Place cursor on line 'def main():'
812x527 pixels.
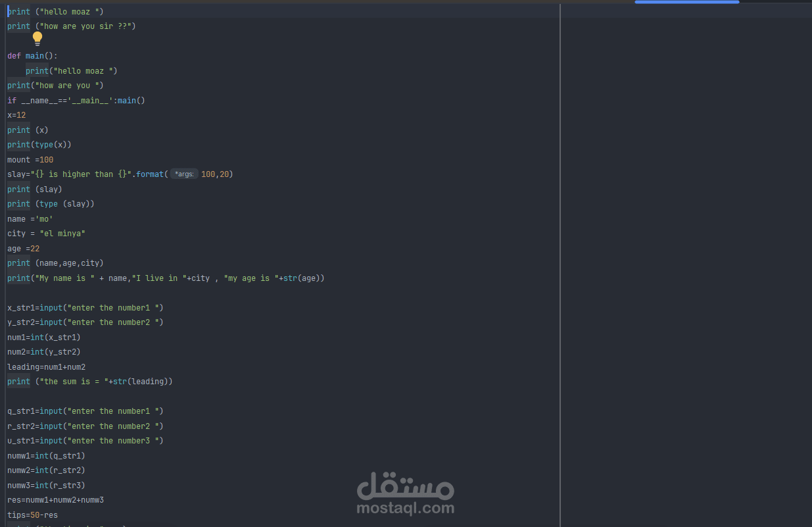tap(33, 56)
